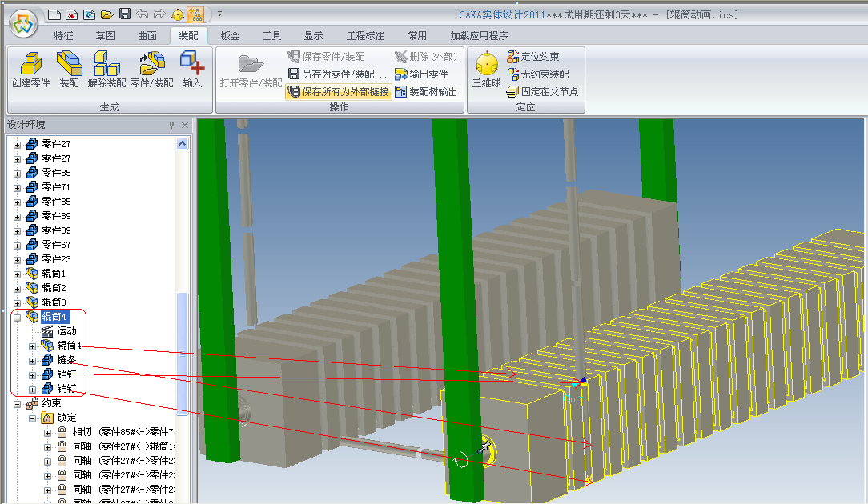Click the 装配树输出 assembly tree export command
The width and height of the screenshot is (868, 504).
426,91
